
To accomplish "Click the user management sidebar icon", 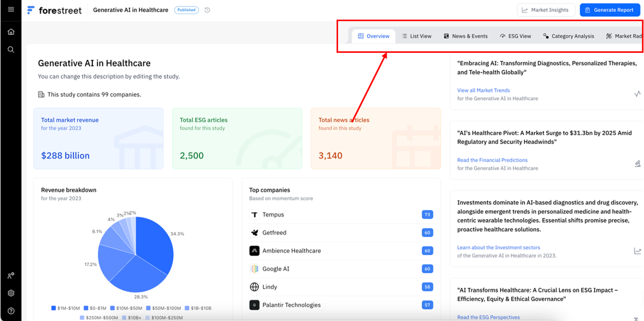I will click(11, 276).
